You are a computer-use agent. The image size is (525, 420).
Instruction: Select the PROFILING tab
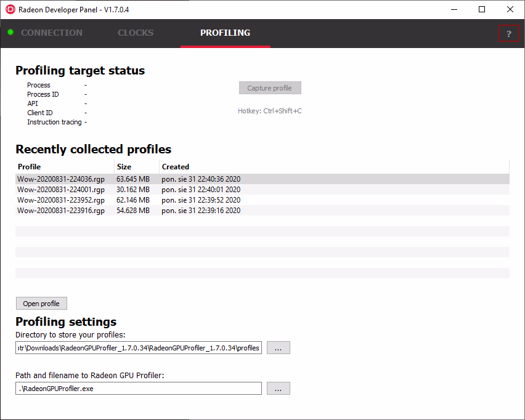[225, 33]
